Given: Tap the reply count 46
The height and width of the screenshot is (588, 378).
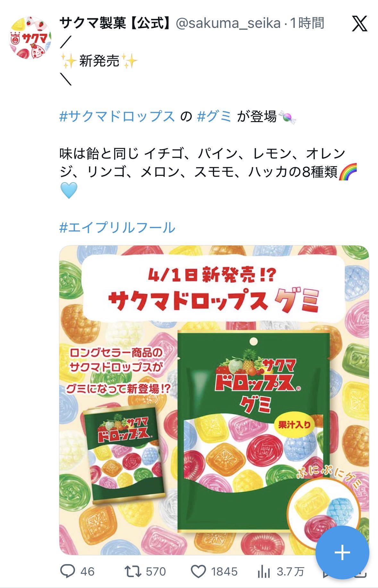Looking at the screenshot, I should tap(87, 572).
